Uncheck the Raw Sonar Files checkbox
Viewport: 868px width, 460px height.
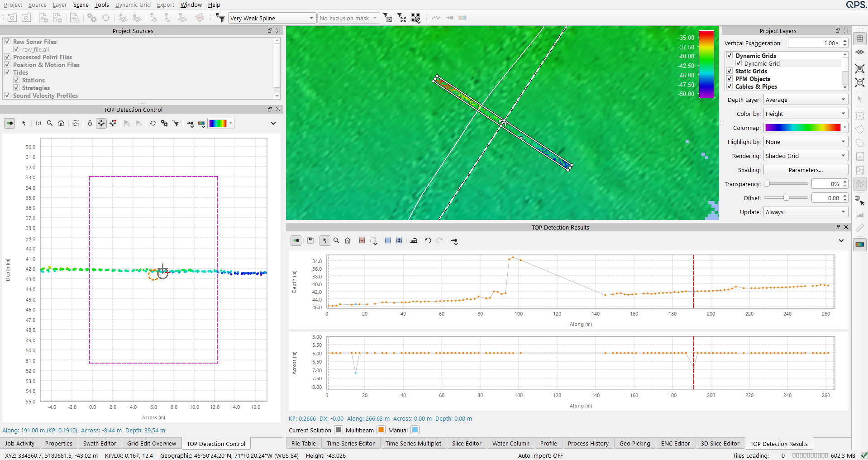click(x=7, y=42)
